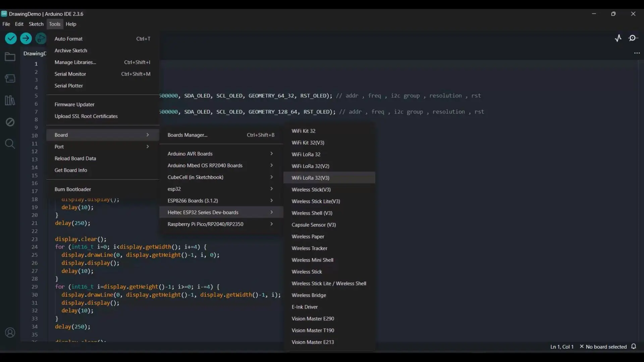This screenshot has width=644, height=362.
Task: Open the Sketch menu
Action: (x=36, y=24)
